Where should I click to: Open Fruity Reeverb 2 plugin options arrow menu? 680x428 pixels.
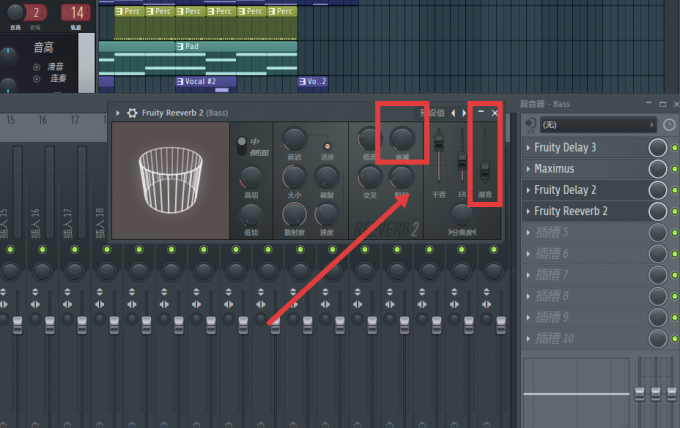[118, 113]
